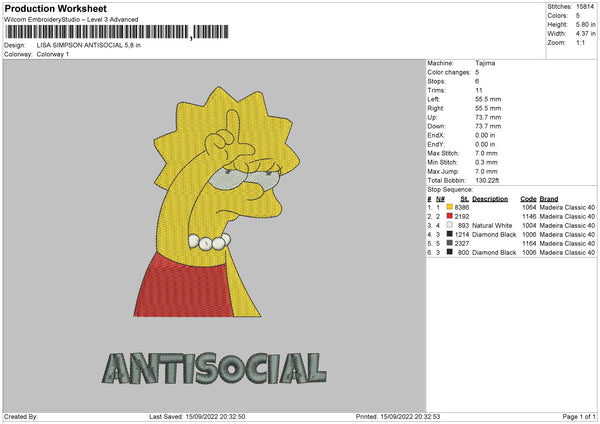Click the Height value '5.80 in'

(x=586, y=24)
